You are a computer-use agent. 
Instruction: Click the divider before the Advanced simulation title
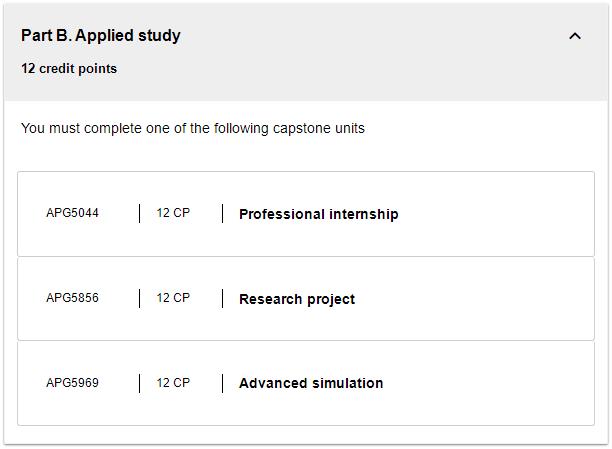223,383
